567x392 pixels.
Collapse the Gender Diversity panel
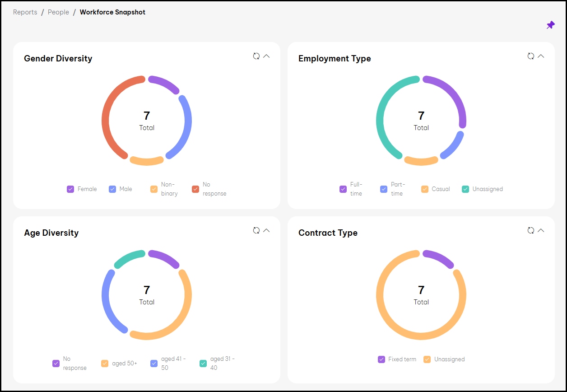coord(266,56)
